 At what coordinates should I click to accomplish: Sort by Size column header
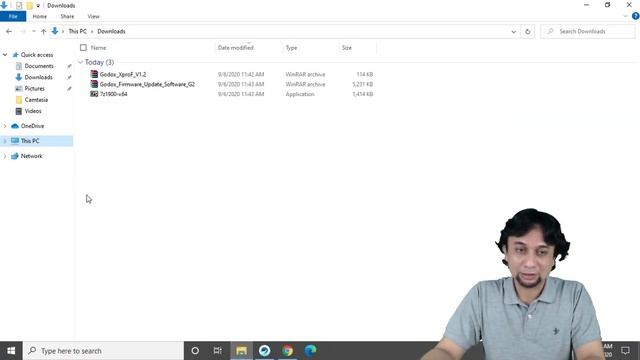coord(347,48)
